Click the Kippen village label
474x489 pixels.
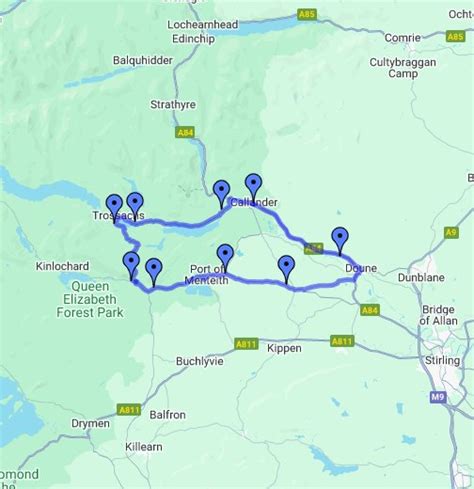(284, 348)
